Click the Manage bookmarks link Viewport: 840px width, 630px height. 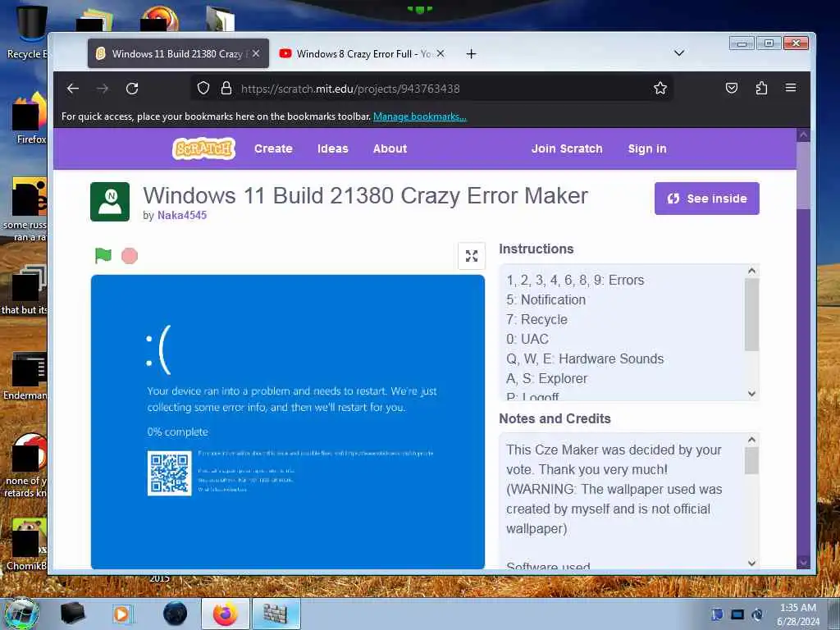coord(420,116)
